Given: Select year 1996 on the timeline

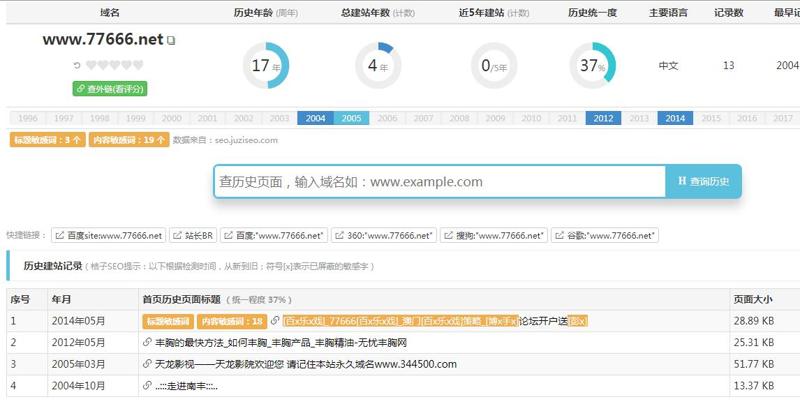Looking at the screenshot, I should pyautogui.click(x=28, y=118).
